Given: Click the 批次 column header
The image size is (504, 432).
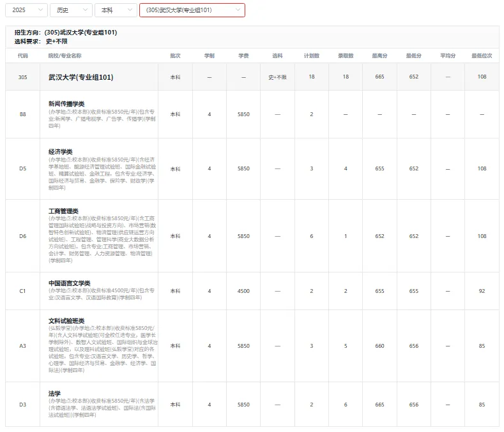Looking at the screenshot, I should [175, 56].
